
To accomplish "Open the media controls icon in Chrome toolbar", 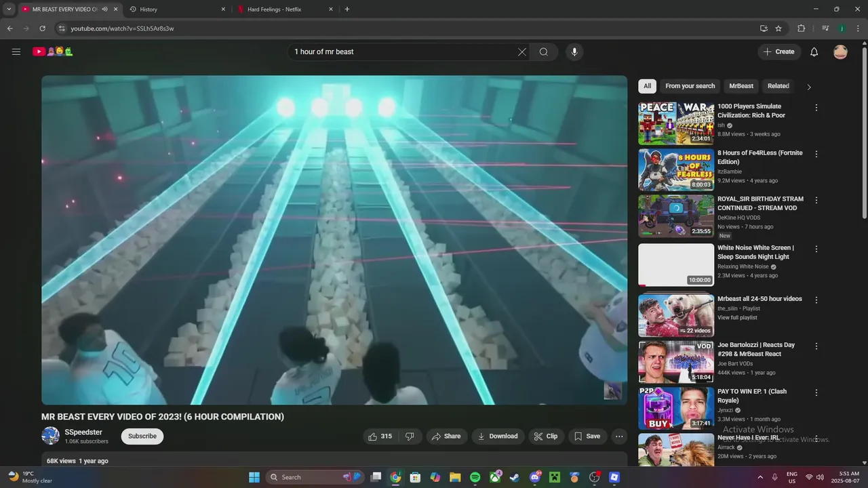I will click(x=825, y=28).
